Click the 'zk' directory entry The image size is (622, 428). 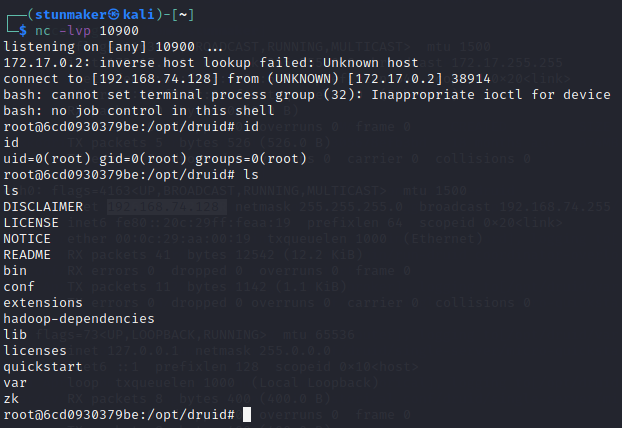11,398
